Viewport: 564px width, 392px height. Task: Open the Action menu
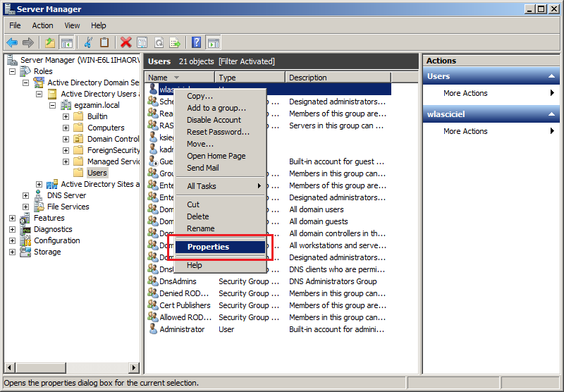(42, 25)
